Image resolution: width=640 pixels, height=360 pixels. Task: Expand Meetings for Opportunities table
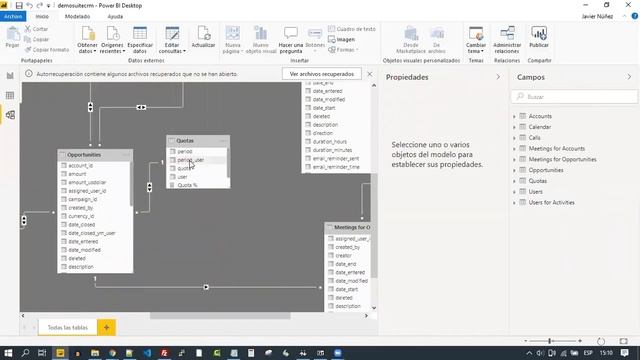point(514,159)
